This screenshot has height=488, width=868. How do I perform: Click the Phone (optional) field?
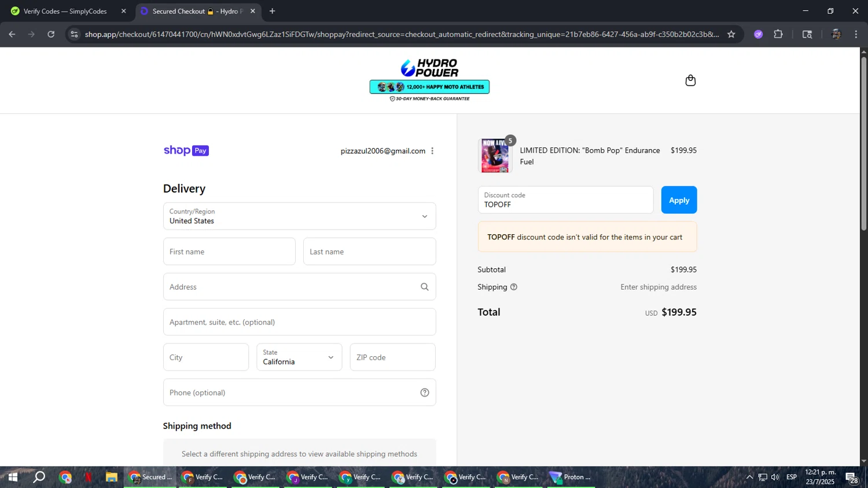300,393
